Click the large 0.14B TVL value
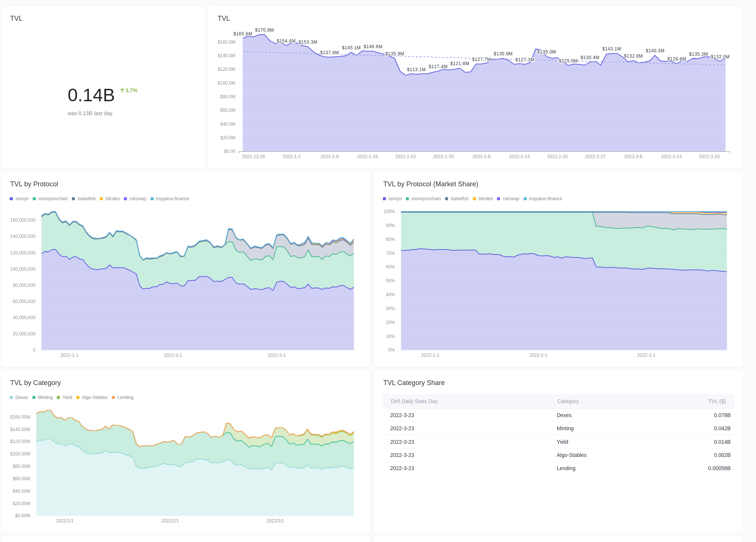 pos(91,95)
